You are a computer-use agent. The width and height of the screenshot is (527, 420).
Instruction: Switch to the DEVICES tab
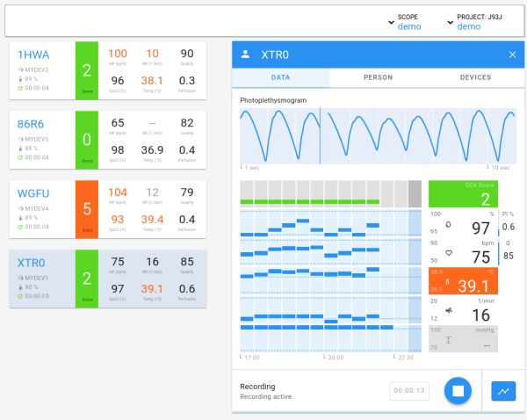(475, 77)
